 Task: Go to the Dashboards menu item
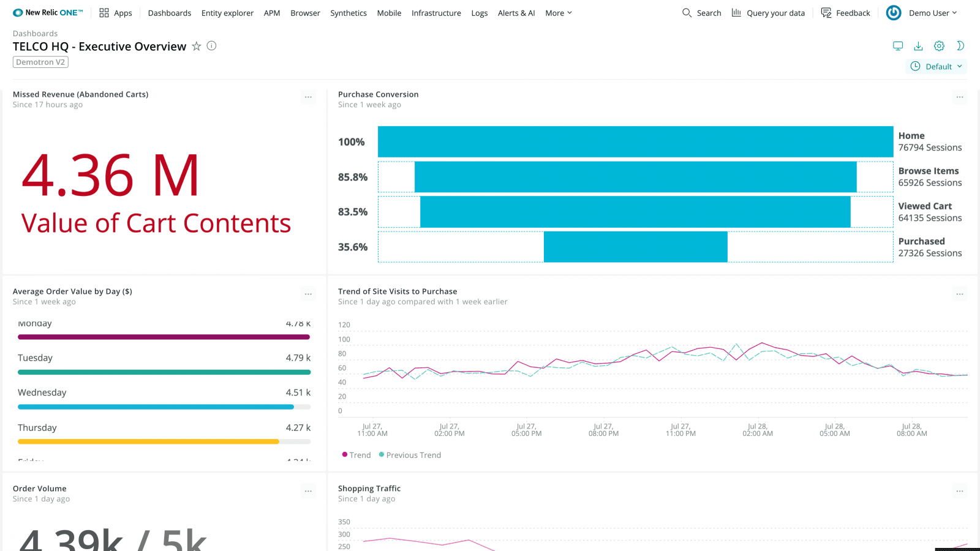(169, 12)
